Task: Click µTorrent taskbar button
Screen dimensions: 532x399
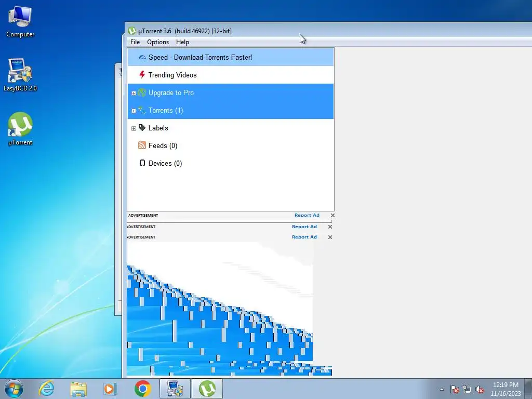Action: tap(207, 389)
